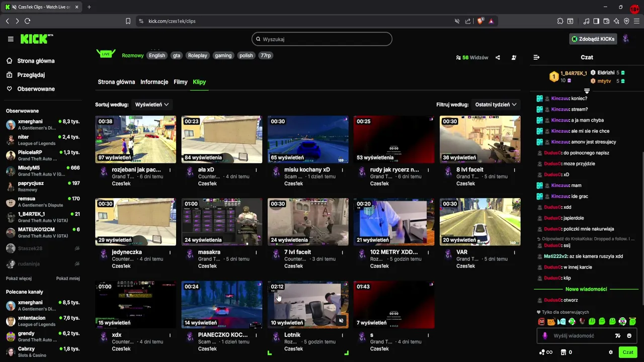Viewport: 644px width, 362px height.
Task: Open papryc­jusz channel in sidebar
Action: [43, 186]
